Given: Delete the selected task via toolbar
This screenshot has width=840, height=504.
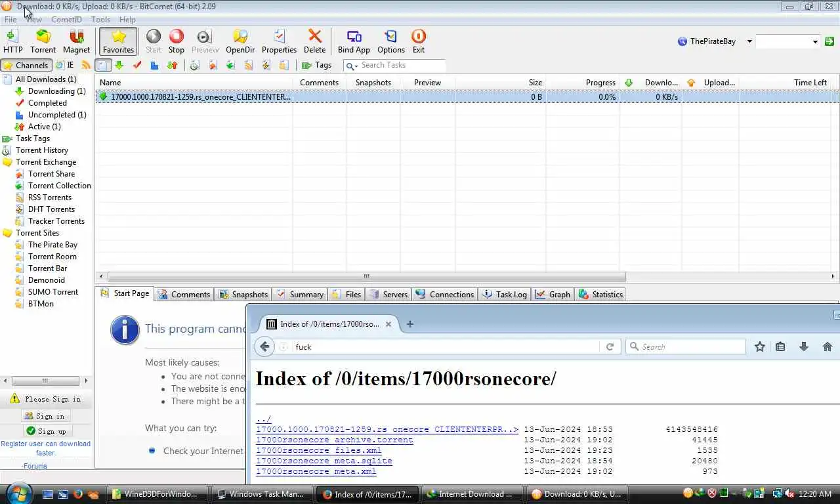Looking at the screenshot, I should tap(314, 41).
